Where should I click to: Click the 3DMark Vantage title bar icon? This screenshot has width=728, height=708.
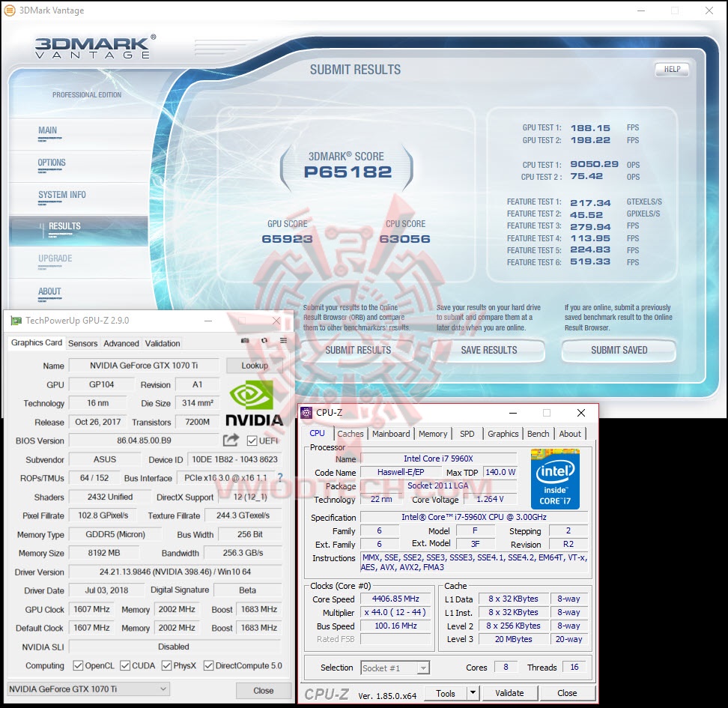click(9, 10)
